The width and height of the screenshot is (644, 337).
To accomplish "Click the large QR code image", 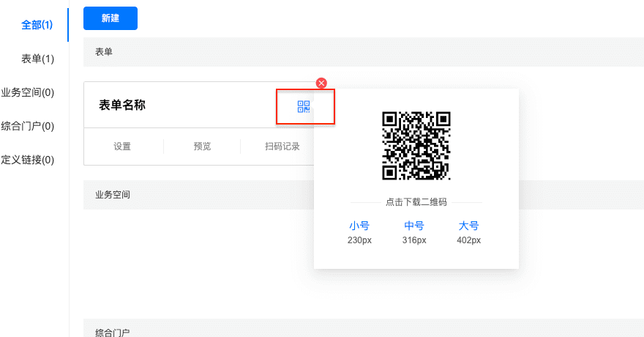I will point(416,146).
